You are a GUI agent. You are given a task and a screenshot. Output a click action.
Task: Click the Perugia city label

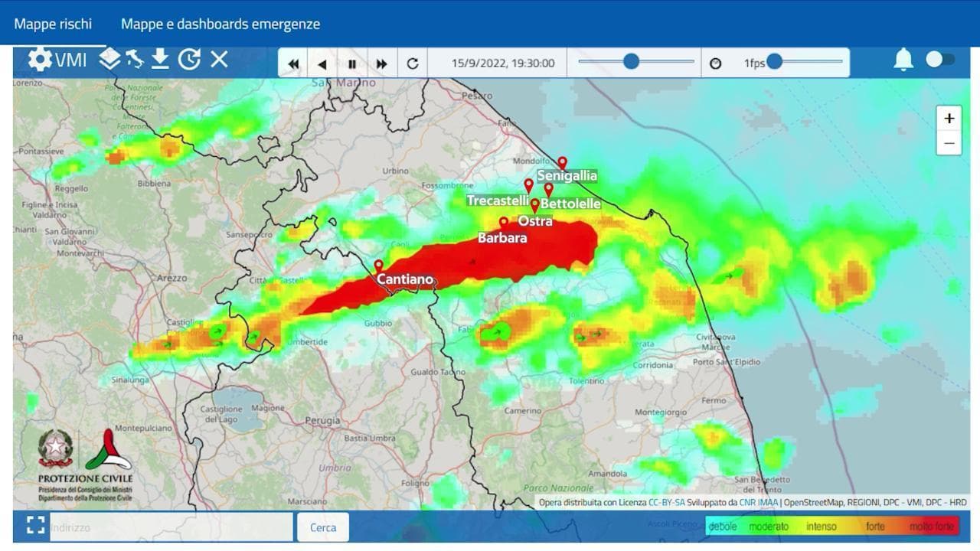(x=322, y=421)
